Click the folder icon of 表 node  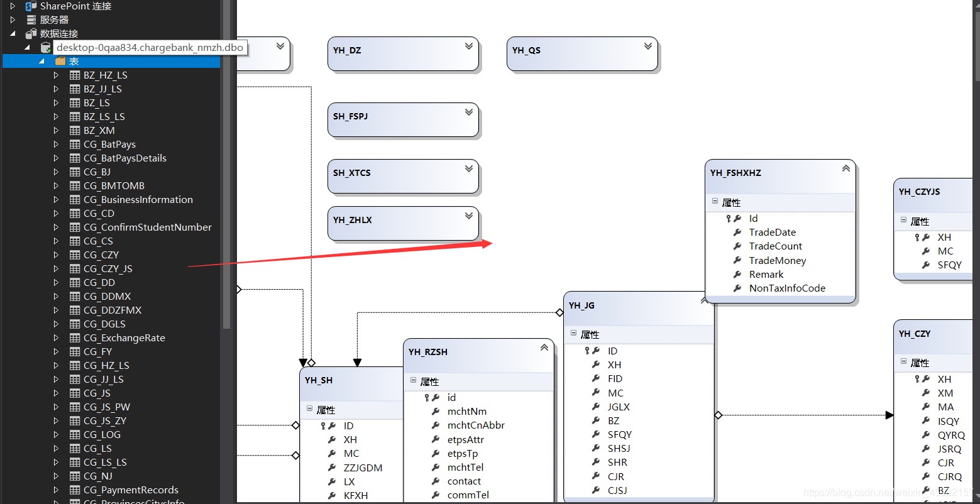click(x=60, y=62)
